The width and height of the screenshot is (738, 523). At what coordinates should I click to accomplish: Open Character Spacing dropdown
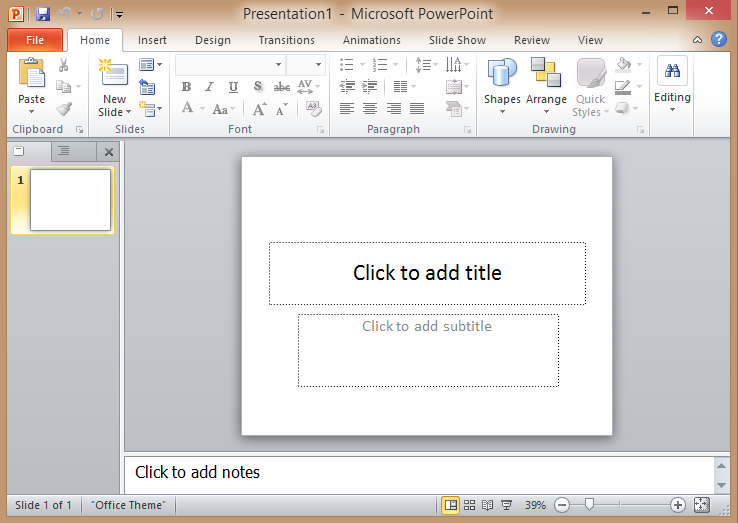point(308,87)
